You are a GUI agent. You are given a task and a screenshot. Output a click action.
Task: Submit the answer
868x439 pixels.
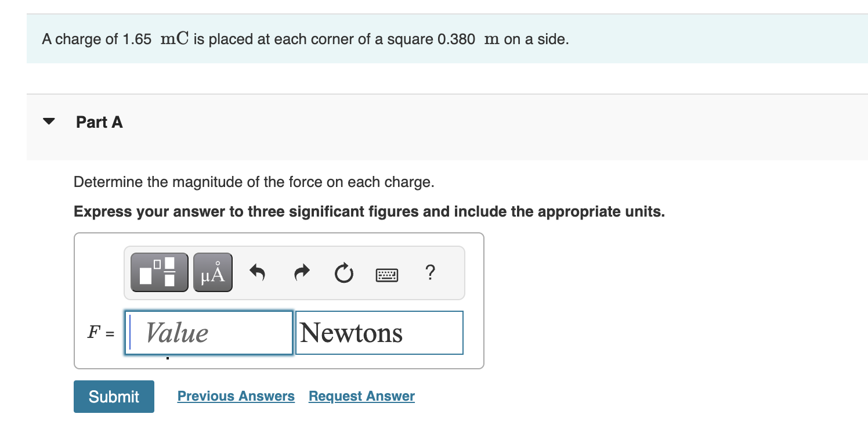(114, 396)
